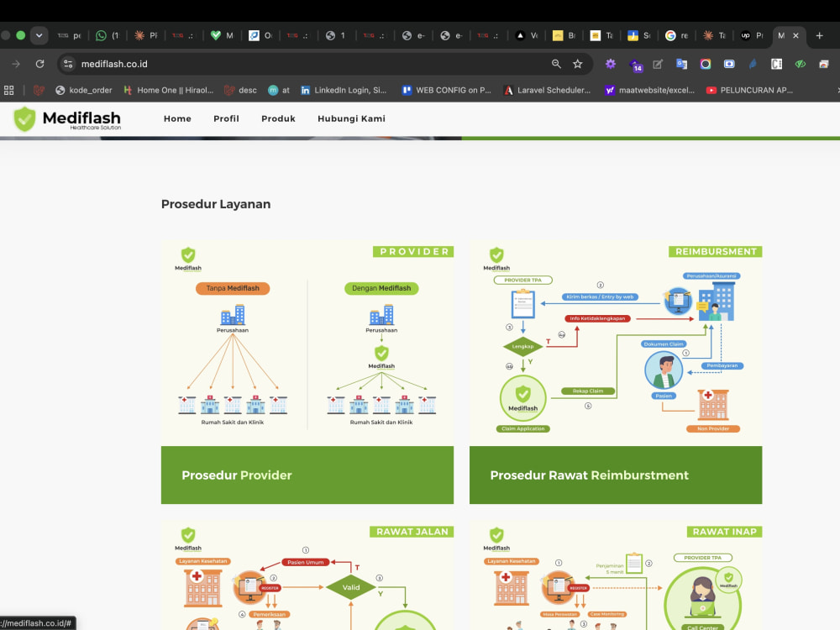Switch to the Google search tab
The height and width of the screenshot is (630, 840).
pos(676,35)
